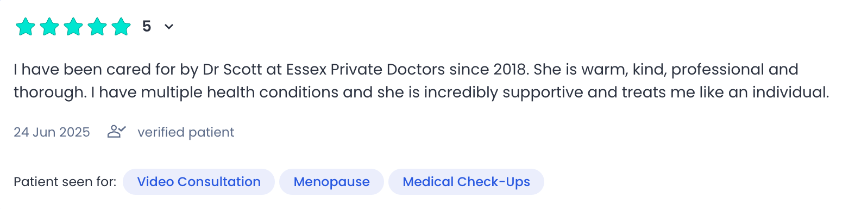Click the review text about Dr Scott

[422, 81]
